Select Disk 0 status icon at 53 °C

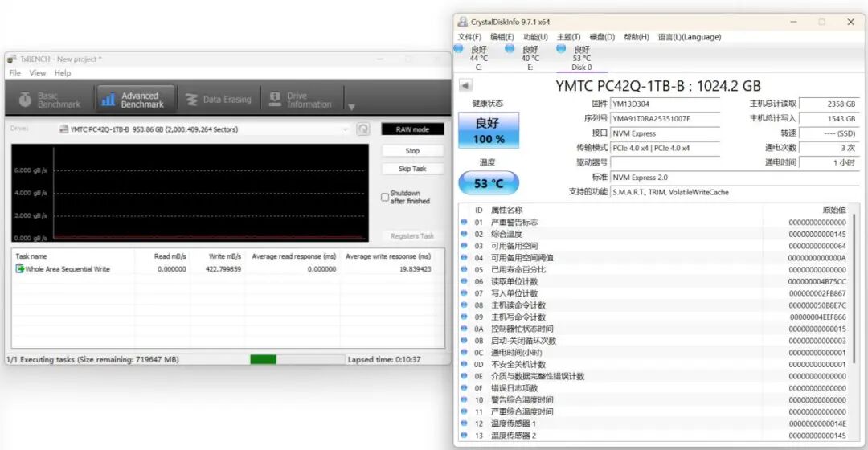coord(561,49)
